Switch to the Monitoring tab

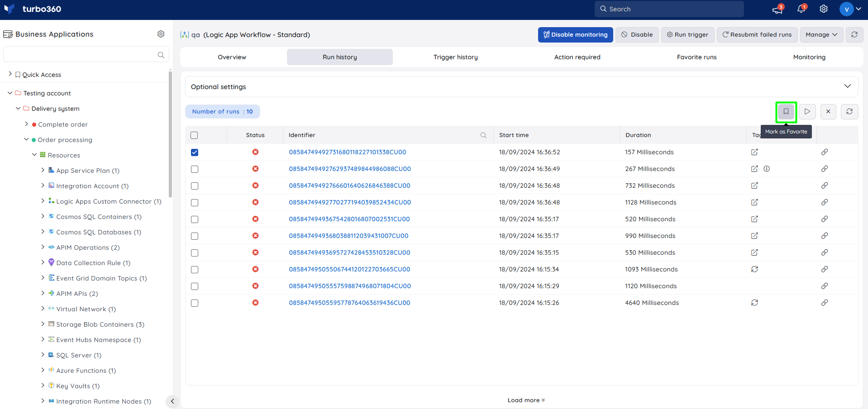[809, 57]
